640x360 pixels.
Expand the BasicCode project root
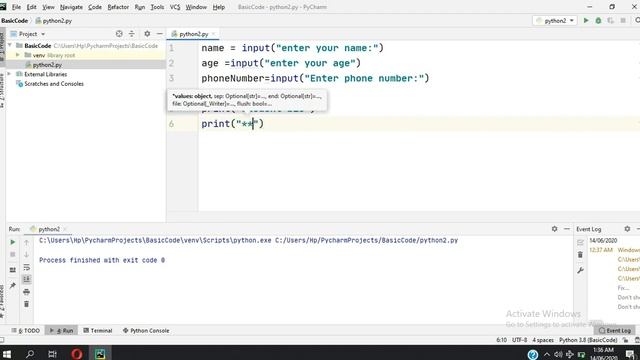point(10,45)
